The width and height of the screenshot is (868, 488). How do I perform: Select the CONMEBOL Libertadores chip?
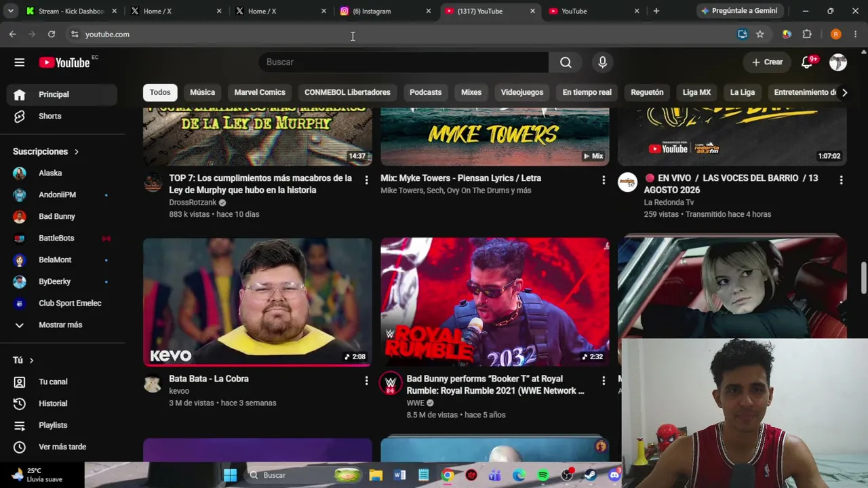pos(347,92)
